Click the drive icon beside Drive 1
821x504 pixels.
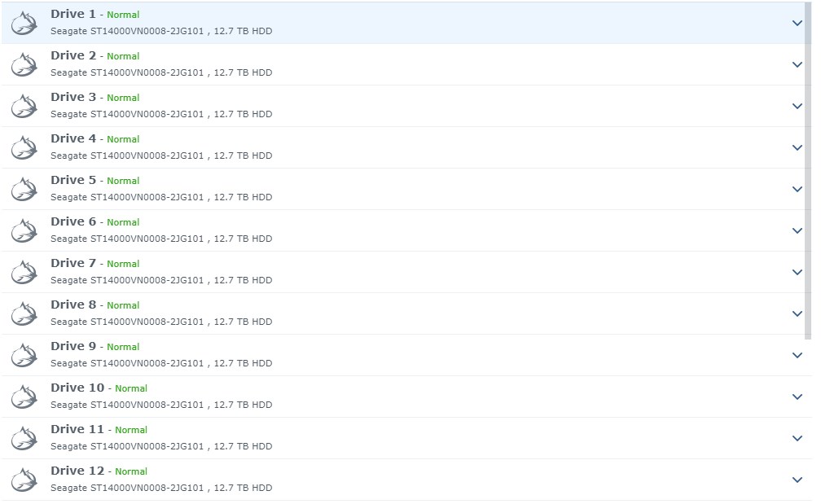24,24
